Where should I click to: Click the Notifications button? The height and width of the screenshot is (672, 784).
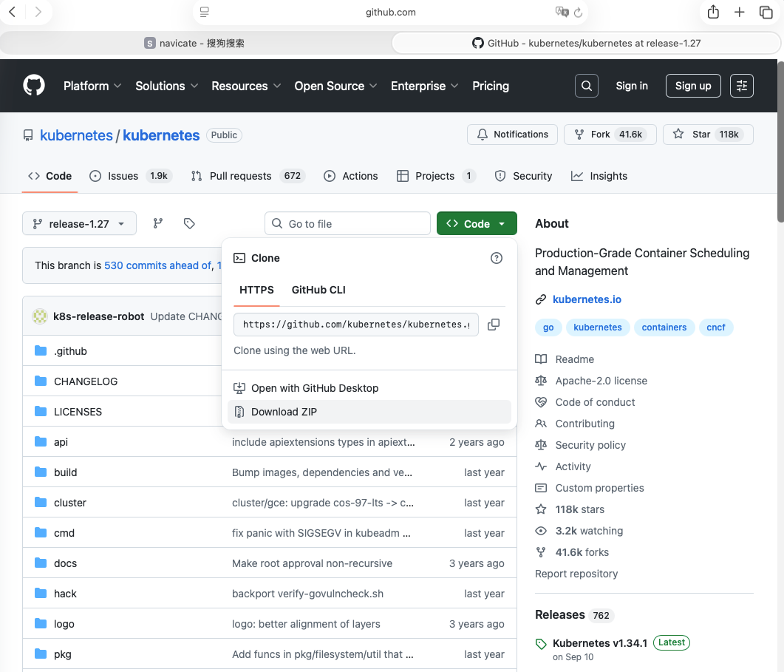[x=512, y=134]
